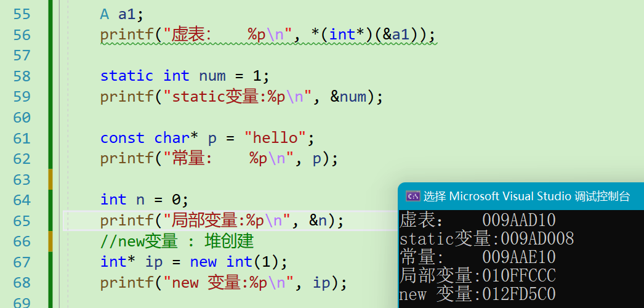Viewport: 644px width, 308px height.
Task: Click line number 62 in the gutter
Action: tap(22, 159)
